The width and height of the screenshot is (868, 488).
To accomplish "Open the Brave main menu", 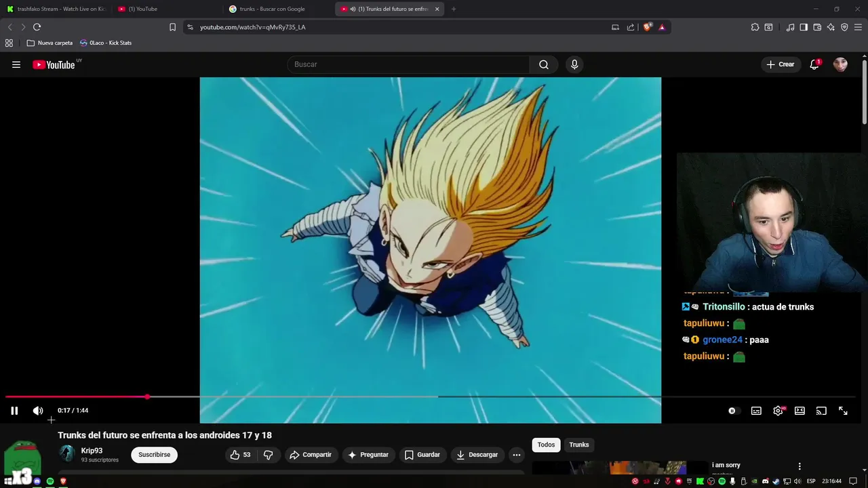I will pos(858,27).
